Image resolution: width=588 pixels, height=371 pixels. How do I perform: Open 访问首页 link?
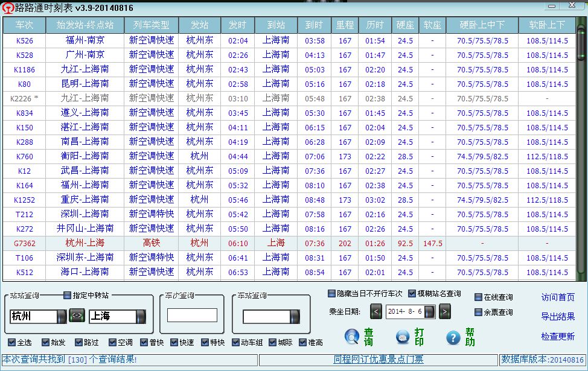[x=558, y=297]
